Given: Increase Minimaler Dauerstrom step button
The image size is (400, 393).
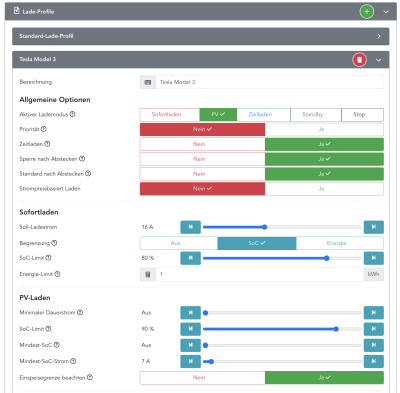Looking at the screenshot, I should click(x=374, y=313).
